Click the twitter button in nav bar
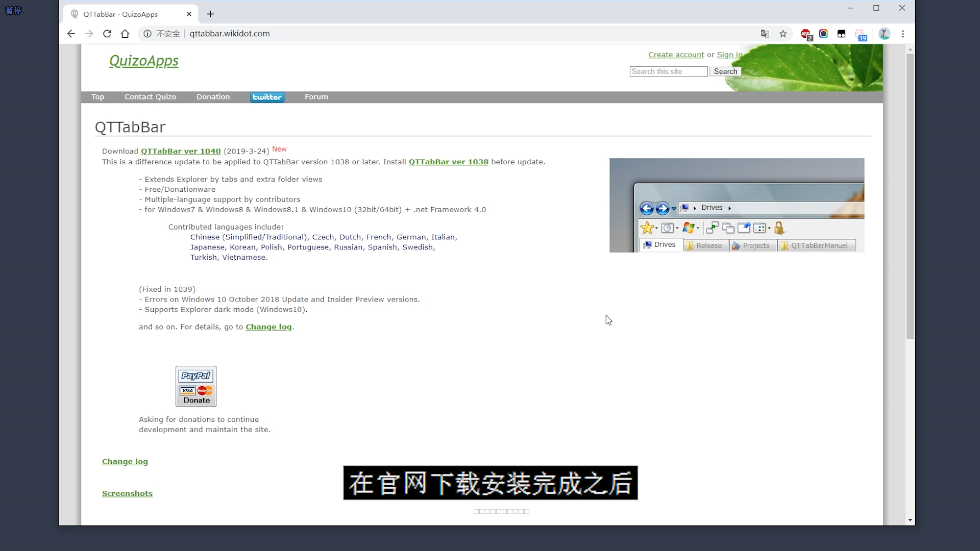980x551 pixels. pos(267,97)
